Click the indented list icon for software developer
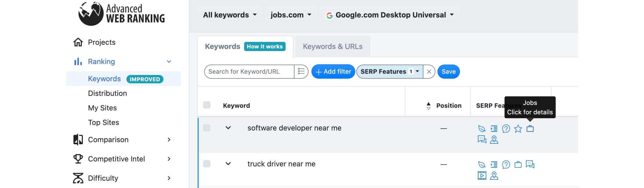Image resolution: width=644 pixels, height=188 pixels. (494, 129)
